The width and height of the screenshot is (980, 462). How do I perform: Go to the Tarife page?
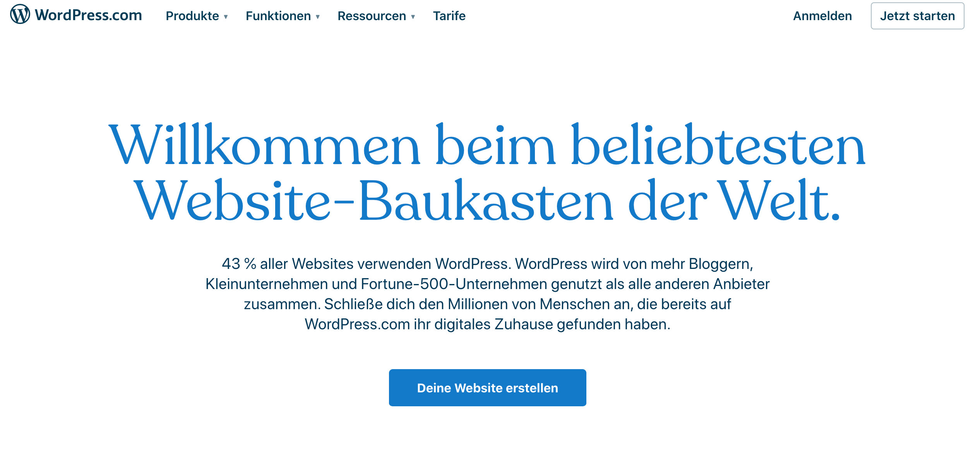pyautogui.click(x=449, y=16)
